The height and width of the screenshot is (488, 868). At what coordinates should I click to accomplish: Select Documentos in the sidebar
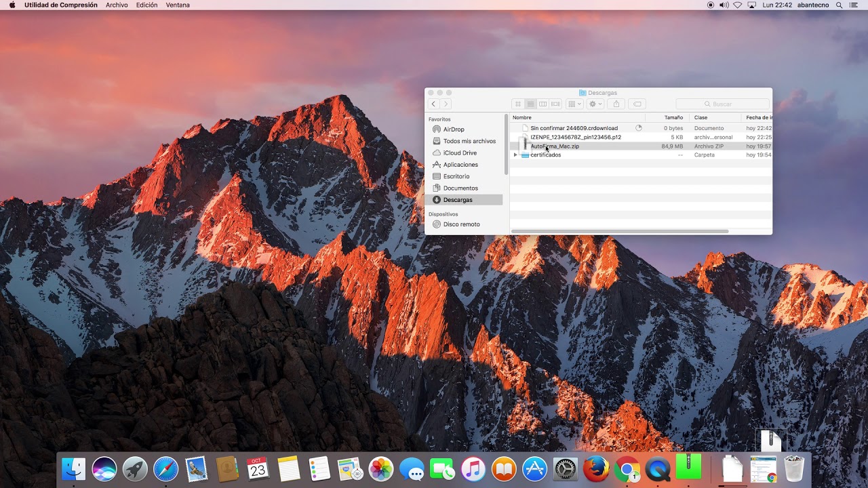460,188
